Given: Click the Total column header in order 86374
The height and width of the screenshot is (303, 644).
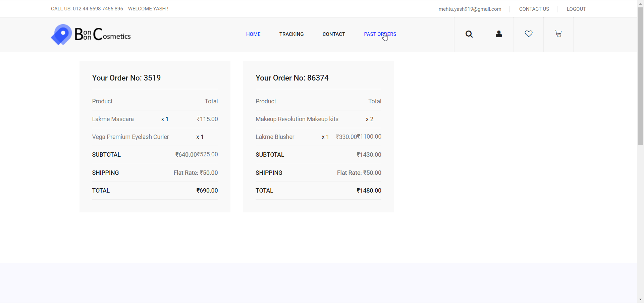Looking at the screenshot, I should (375, 101).
